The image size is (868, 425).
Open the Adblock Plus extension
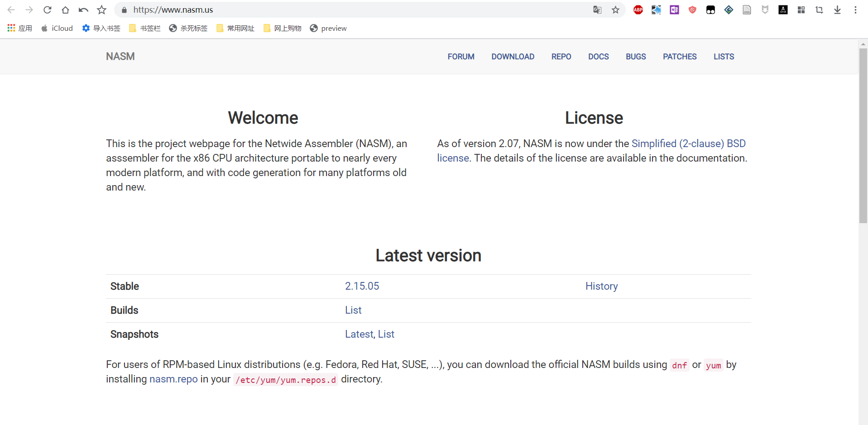click(x=638, y=10)
